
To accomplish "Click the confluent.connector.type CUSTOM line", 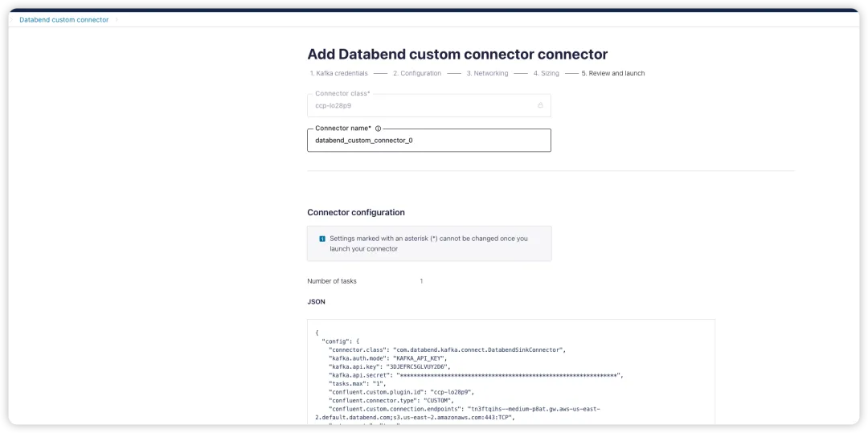I will (x=391, y=400).
